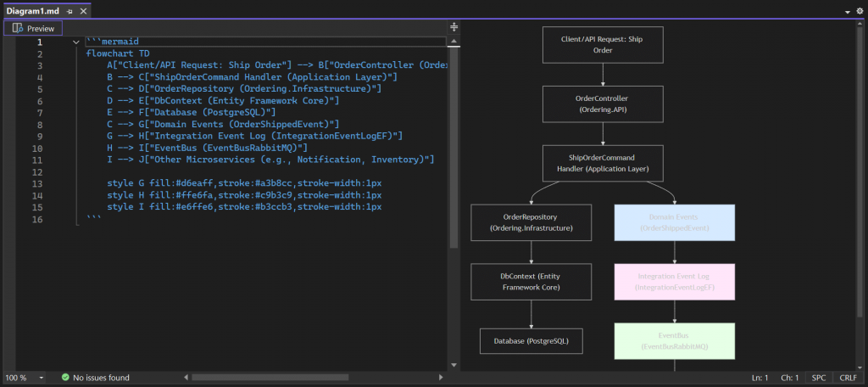Click the editor scrollbar up arrow
Viewport: 868px width, 387px height.
click(454, 41)
